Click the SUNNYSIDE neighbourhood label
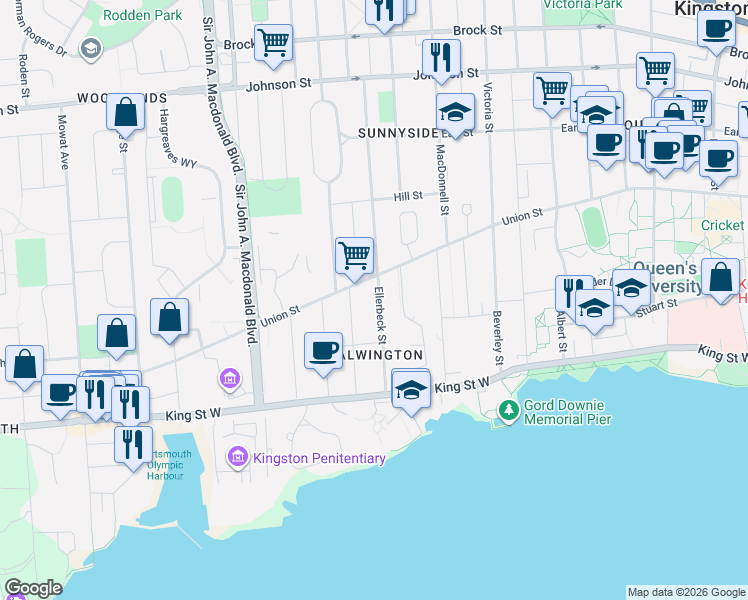 tap(398, 134)
